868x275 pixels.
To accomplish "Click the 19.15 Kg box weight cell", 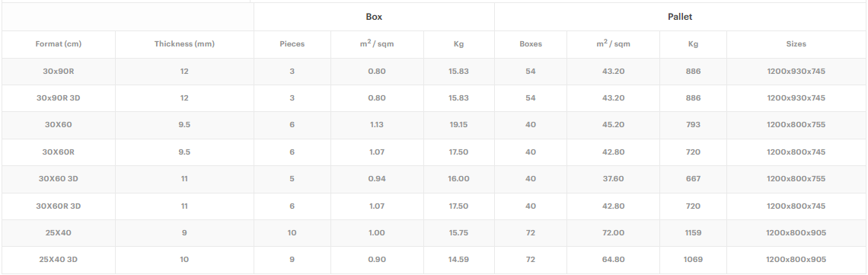I will 459,125.
